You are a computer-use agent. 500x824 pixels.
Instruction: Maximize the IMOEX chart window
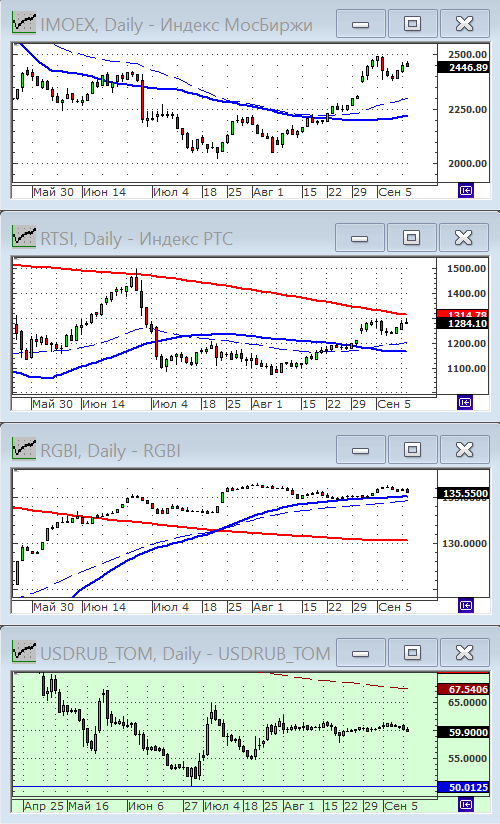[x=412, y=24]
